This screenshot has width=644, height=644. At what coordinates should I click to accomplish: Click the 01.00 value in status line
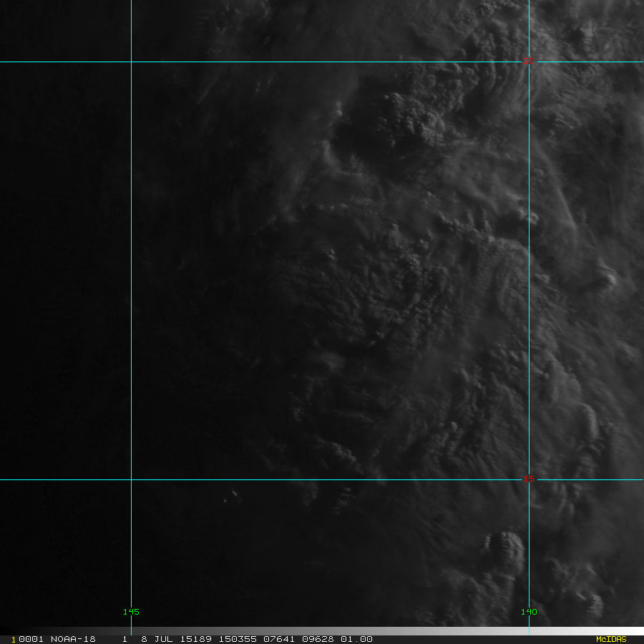[356, 639]
